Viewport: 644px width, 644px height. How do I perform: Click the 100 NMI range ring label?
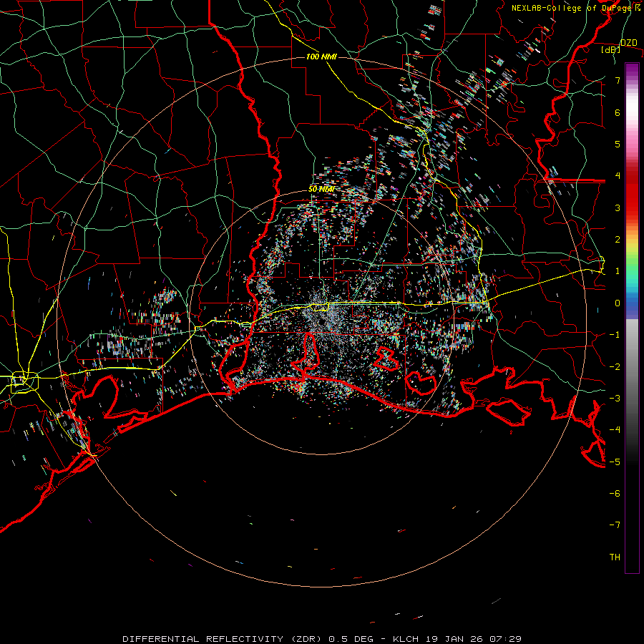point(321,57)
